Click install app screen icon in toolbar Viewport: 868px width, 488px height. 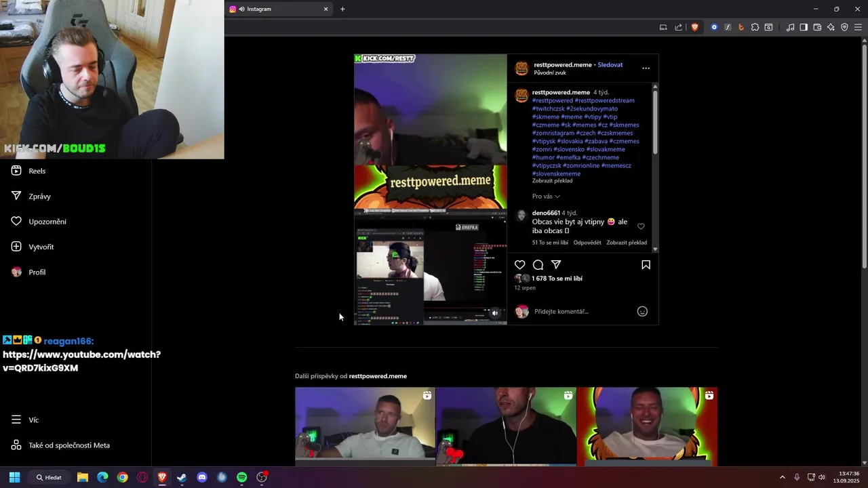pos(663,27)
